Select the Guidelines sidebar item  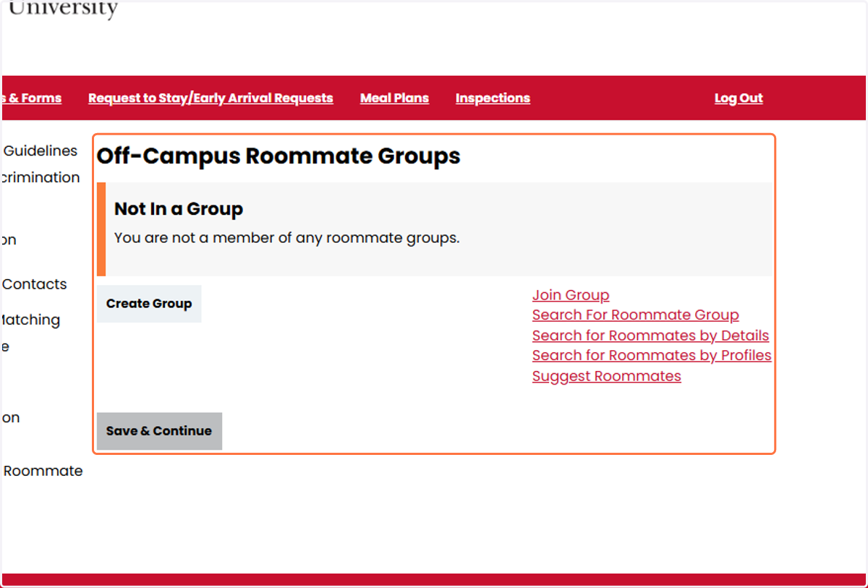pos(41,150)
